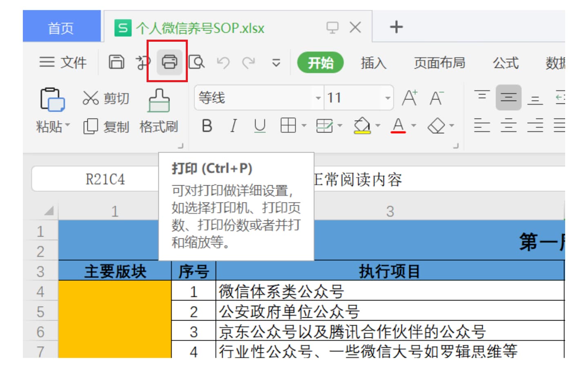Expand the clear eraser dropdown arrow
The width and height of the screenshot is (588, 368).
(x=452, y=126)
